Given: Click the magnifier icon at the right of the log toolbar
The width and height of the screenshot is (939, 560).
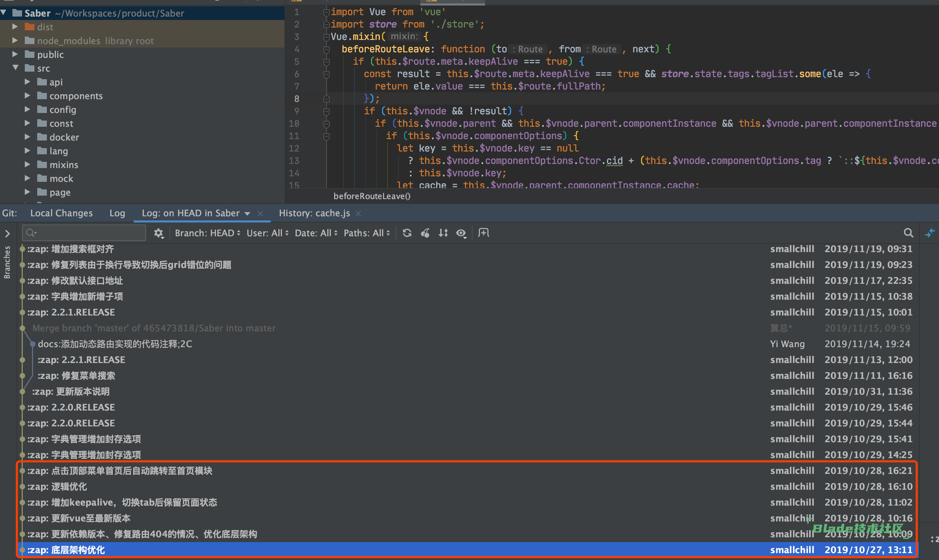Looking at the screenshot, I should [x=908, y=233].
